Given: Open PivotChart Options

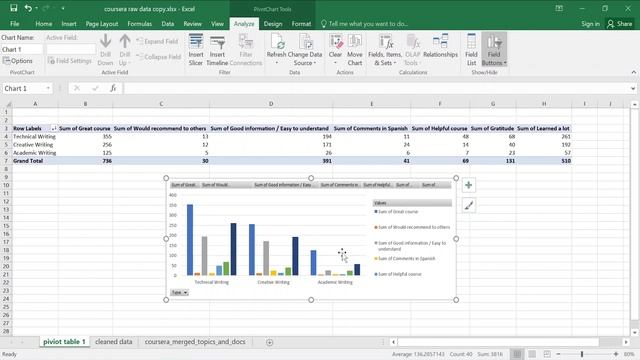Looking at the screenshot, I should [x=18, y=60].
